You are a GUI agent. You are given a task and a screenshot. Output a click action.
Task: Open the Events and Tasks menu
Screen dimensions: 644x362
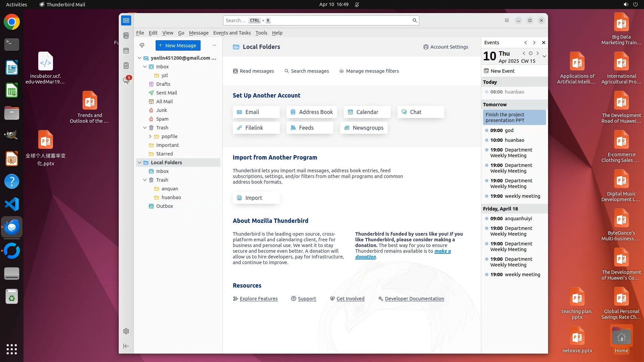click(232, 33)
